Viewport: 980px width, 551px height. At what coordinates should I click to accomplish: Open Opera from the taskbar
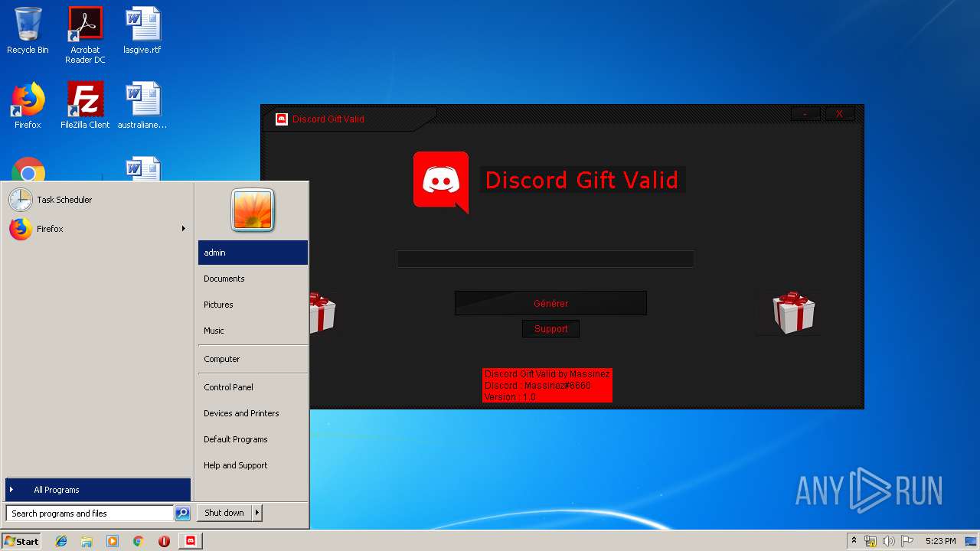[x=164, y=541]
